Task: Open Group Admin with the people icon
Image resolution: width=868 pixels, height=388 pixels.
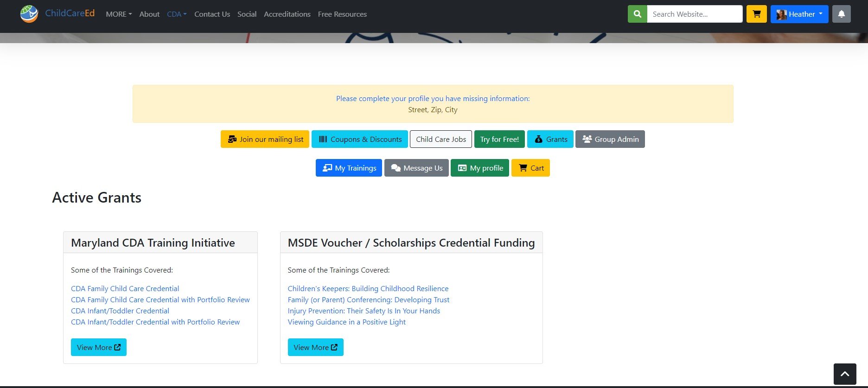Action: (610, 139)
